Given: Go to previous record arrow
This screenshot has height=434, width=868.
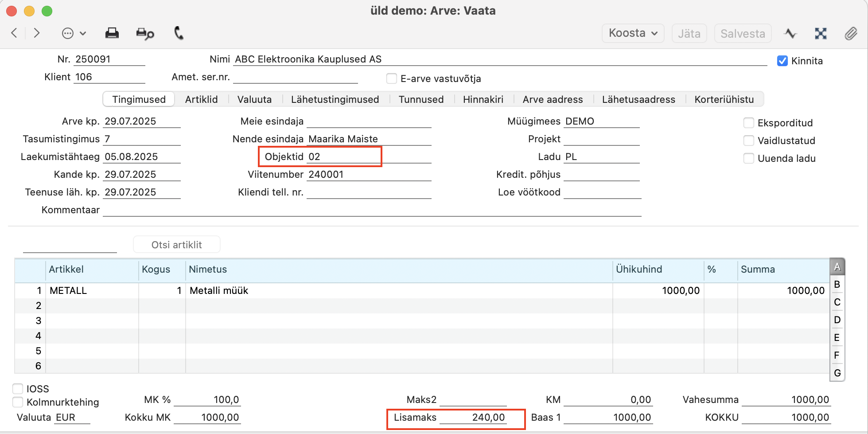Looking at the screenshot, I should pos(14,33).
